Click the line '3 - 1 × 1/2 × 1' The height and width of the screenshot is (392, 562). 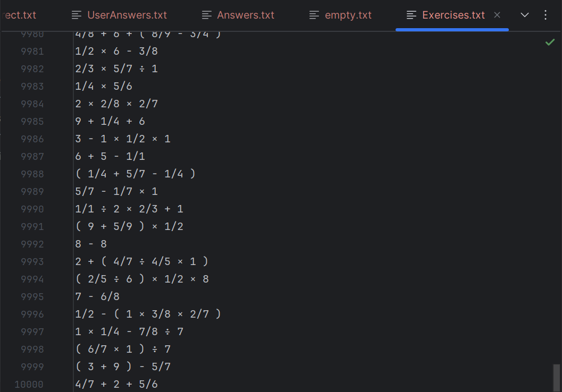123,139
